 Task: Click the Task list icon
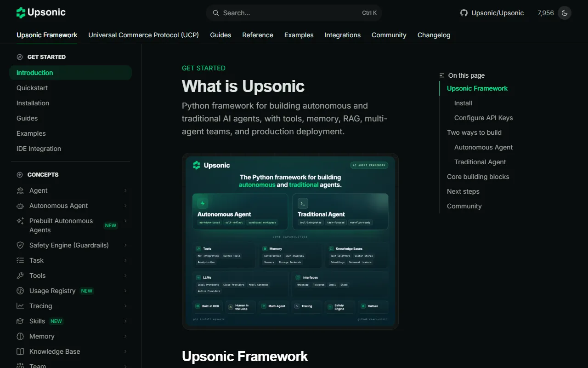20,260
